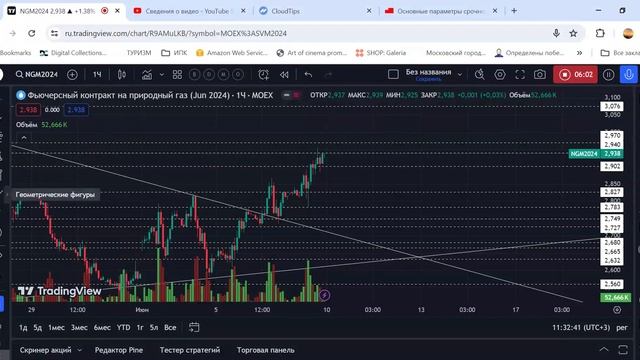640x360 pixels.
Task: Open the 1Ч timeframe selector
Action: pos(97,75)
